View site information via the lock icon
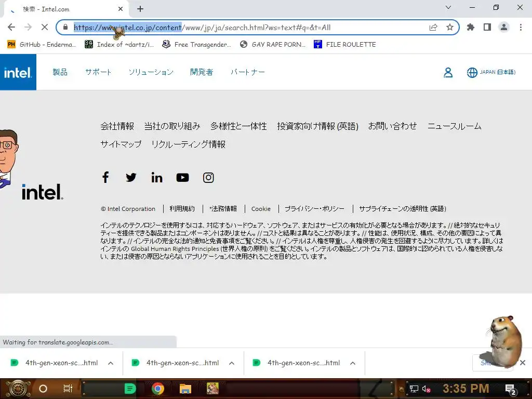The image size is (532, 399). pyautogui.click(x=65, y=27)
